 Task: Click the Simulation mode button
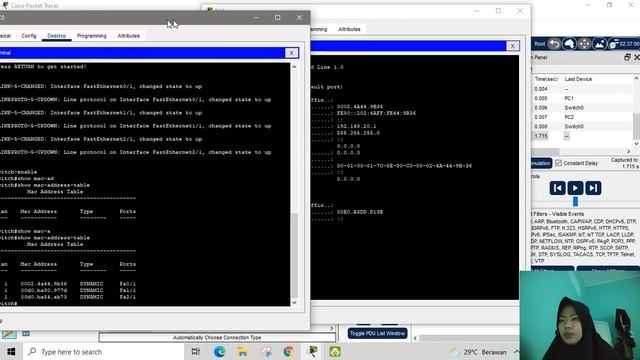(x=541, y=163)
